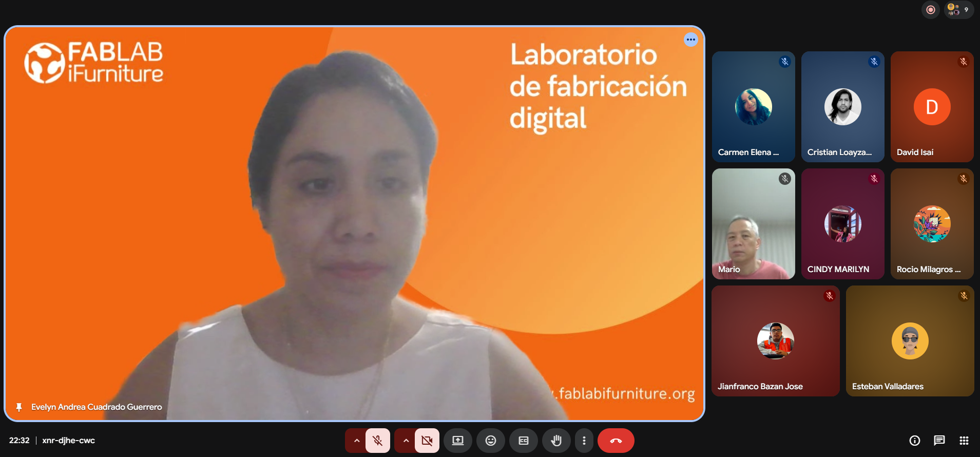Click the meeting code xnr-djhe-cwc
The image size is (980, 457).
point(69,441)
